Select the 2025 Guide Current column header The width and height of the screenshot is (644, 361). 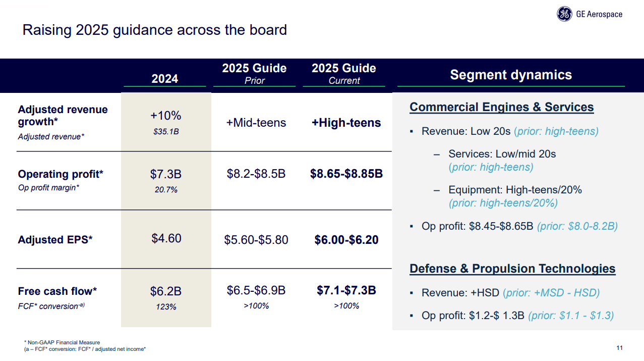(x=344, y=74)
